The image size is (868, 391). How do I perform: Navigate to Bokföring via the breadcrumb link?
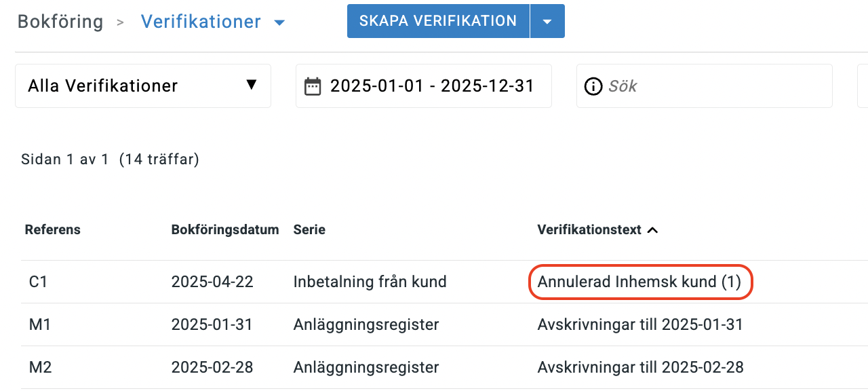(x=60, y=21)
